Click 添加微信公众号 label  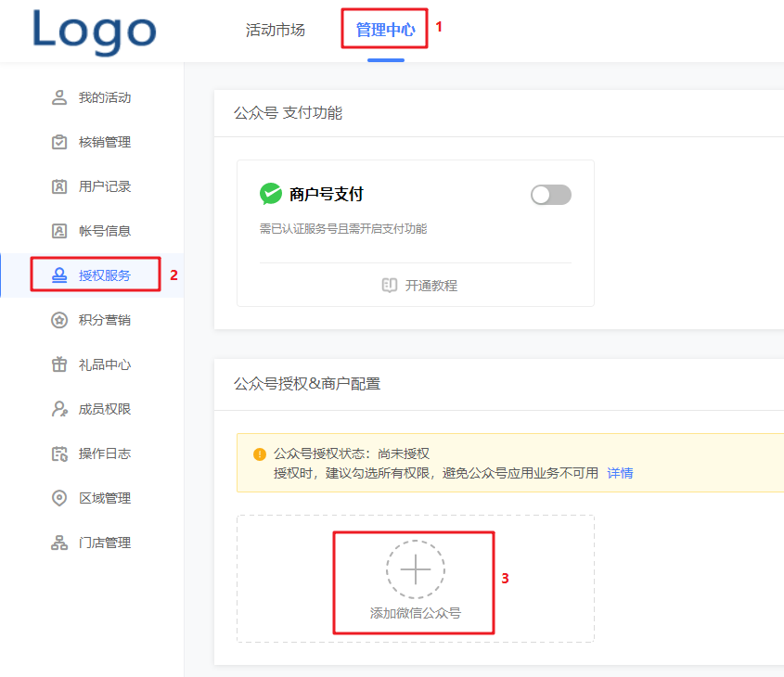(x=415, y=613)
